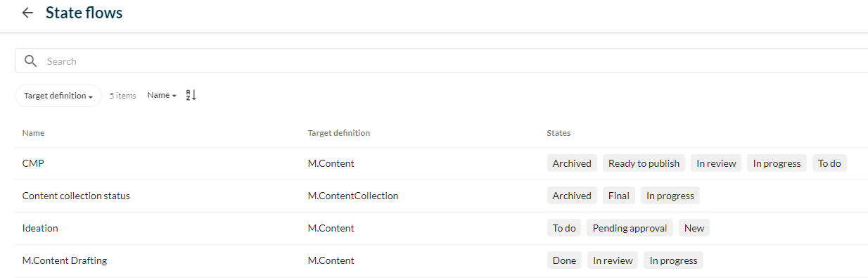This screenshot has height=278, width=868.
Task: Click the magnifying glass search icon
Action: [30, 61]
